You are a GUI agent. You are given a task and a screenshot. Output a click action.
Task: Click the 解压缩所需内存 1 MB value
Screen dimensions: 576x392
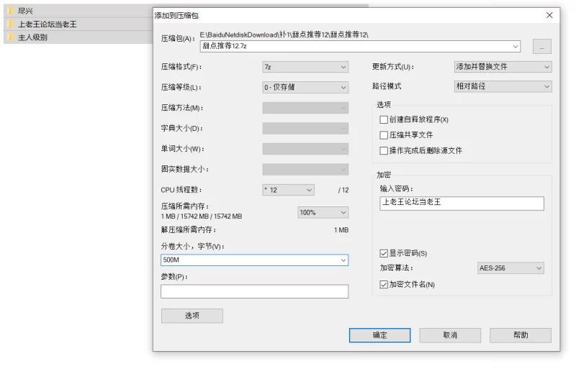pyautogui.click(x=341, y=230)
